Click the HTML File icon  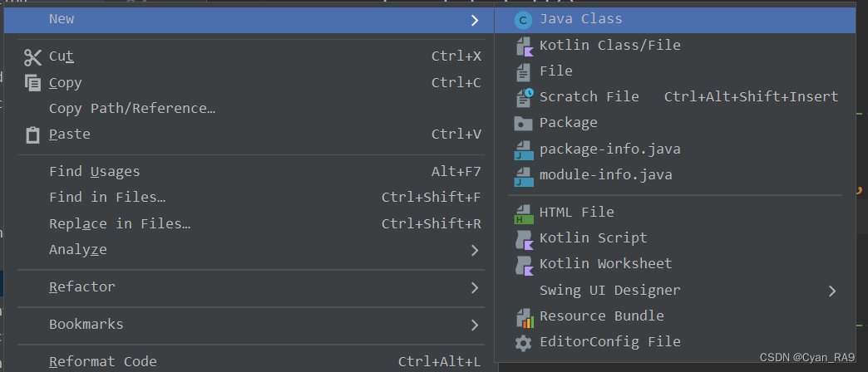coord(523,213)
